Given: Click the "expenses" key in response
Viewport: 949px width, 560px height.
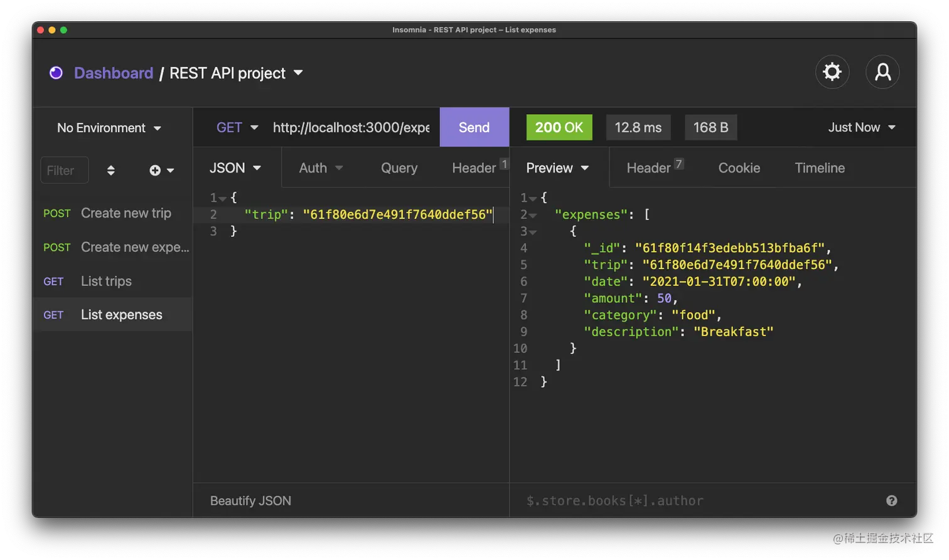Looking at the screenshot, I should click(591, 214).
